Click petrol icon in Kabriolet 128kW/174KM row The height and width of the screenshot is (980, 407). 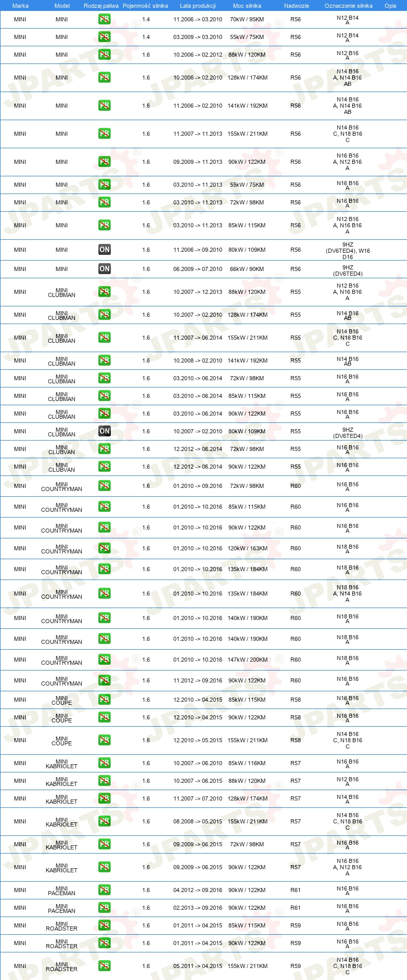(x=105, y=798)
